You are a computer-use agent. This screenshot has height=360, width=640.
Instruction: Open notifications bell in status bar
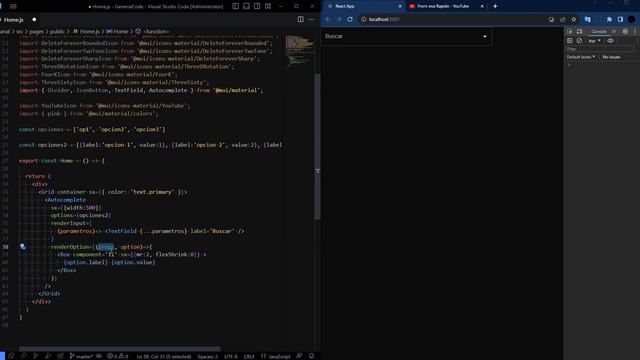(311, 356)
